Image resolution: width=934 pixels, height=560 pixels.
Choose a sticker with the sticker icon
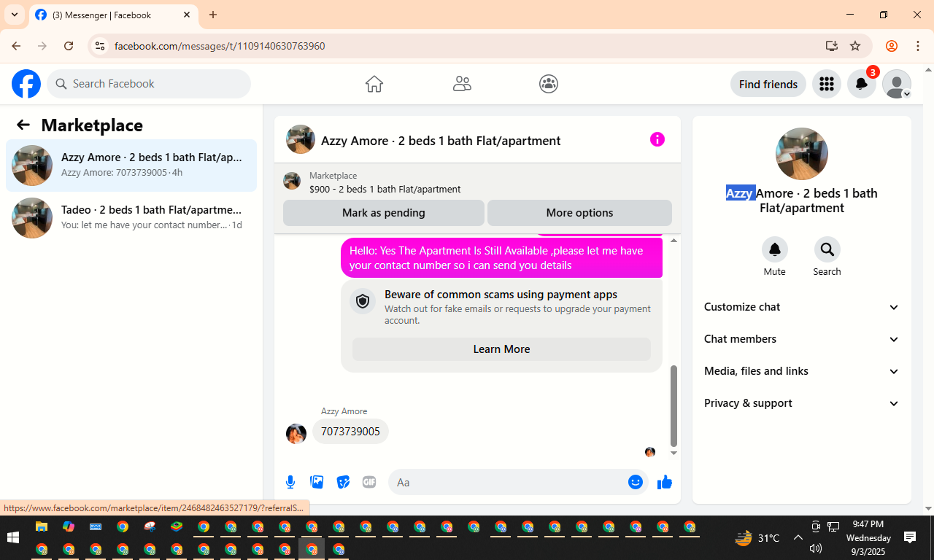click(343, 482)
